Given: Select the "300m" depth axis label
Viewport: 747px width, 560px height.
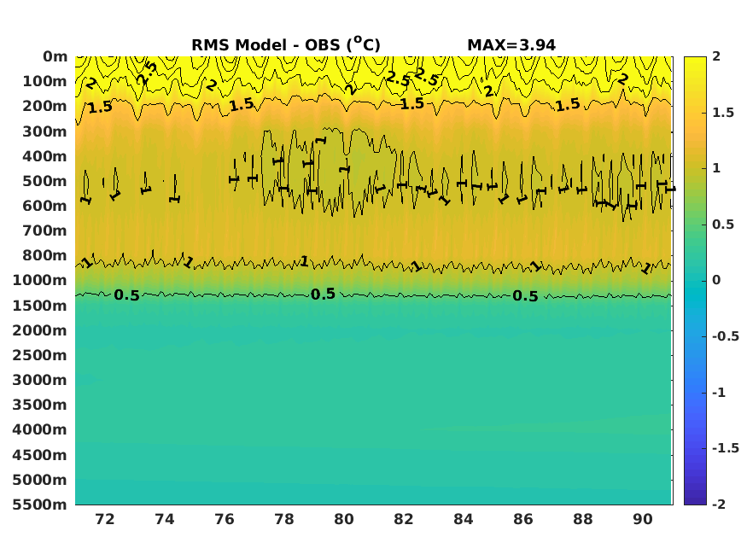Looking at the screenshot, I should pos(44,131).
